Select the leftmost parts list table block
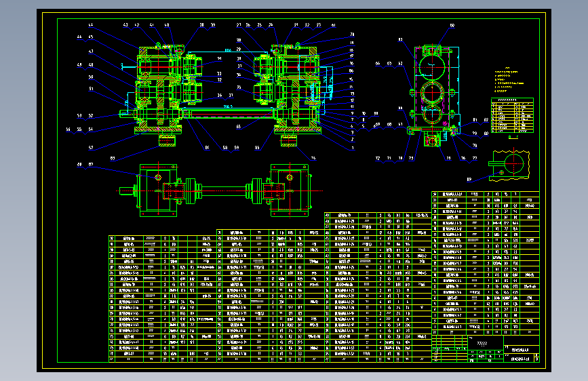588x381 pixels. [x=163, y=299]
